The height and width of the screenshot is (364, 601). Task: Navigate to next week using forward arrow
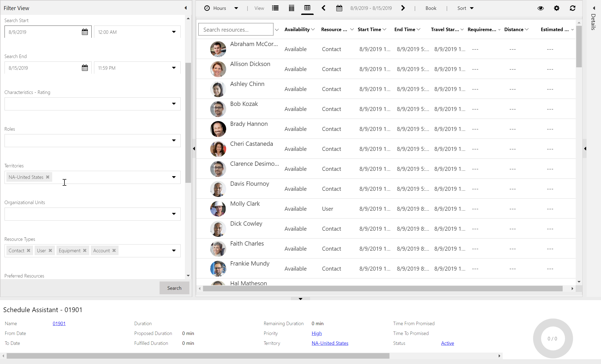[x=403, y=8]
